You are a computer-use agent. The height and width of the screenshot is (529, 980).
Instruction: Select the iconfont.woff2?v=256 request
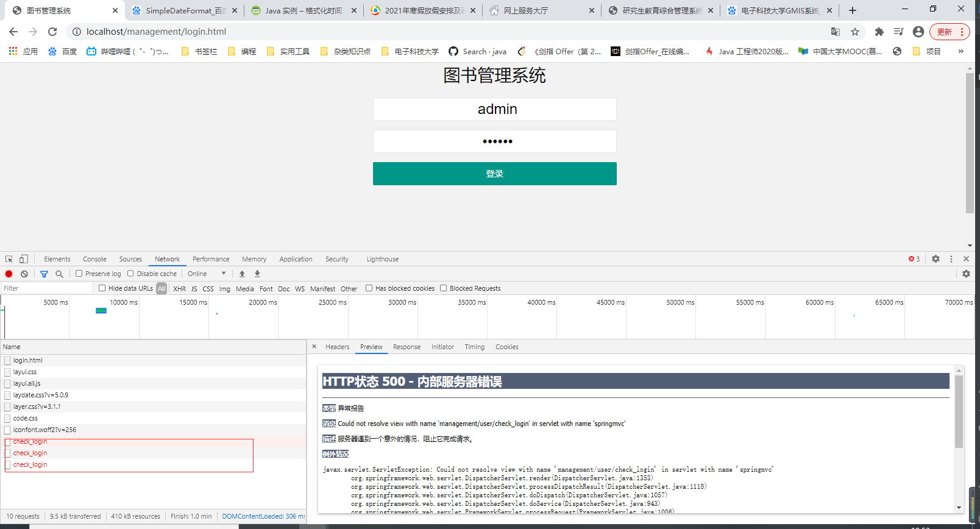click(x=153, y=430)
